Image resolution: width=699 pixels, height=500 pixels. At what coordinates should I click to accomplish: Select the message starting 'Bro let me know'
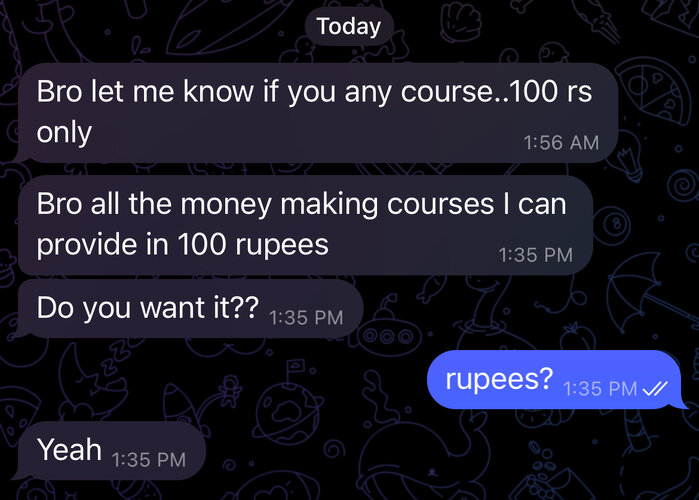(x=317, y=113)
